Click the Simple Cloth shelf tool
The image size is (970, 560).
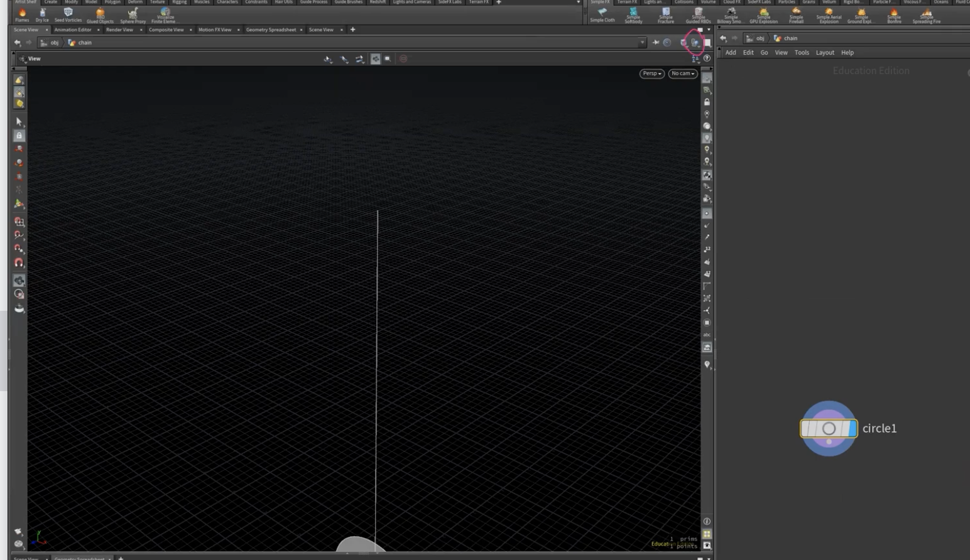pos(602,16)
